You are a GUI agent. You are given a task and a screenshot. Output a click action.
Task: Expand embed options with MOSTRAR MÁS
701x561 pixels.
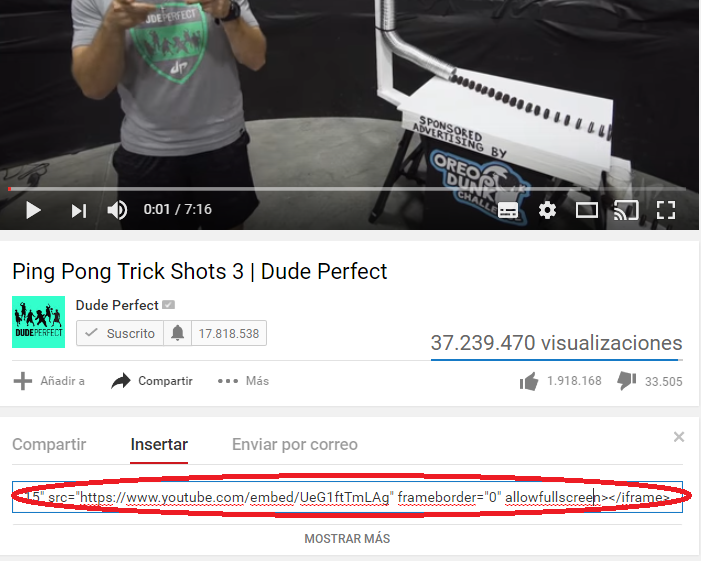[x=347, y=539]
